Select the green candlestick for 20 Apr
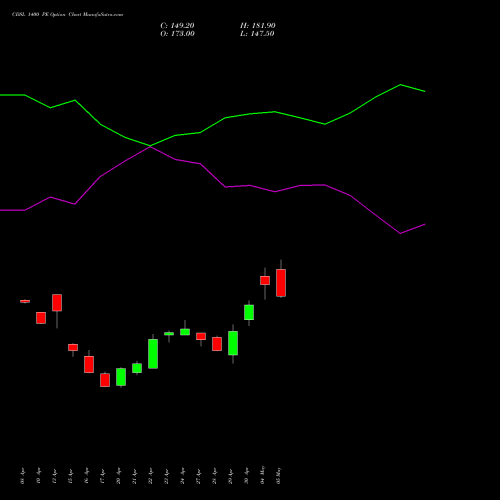This screenshot has height=500, width=500. tap(121, 377)
